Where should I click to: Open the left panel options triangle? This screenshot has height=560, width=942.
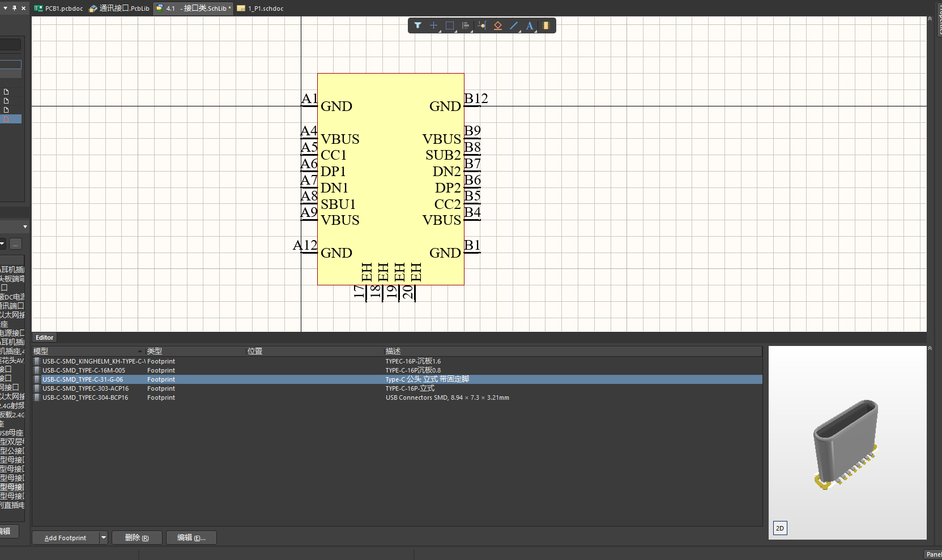coord(5,8)
